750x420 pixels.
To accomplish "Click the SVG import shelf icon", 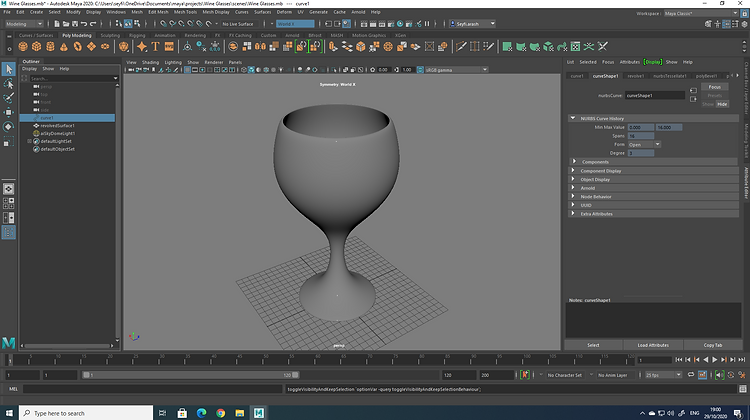I will point(169,46).
